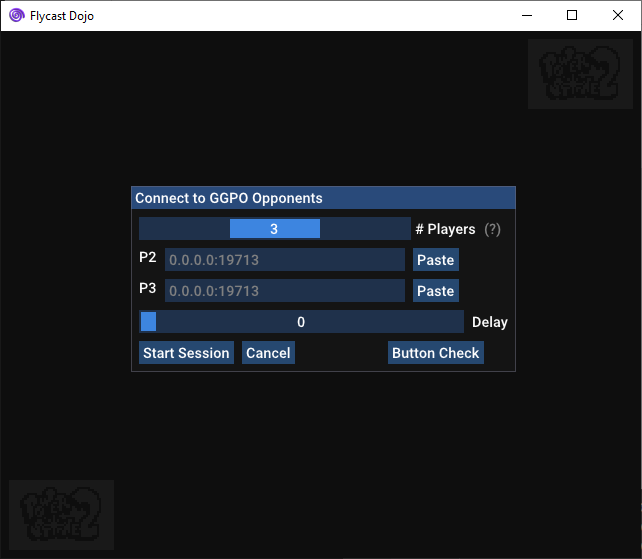
Task: Open Button Check
Action: tap(436, 353)
